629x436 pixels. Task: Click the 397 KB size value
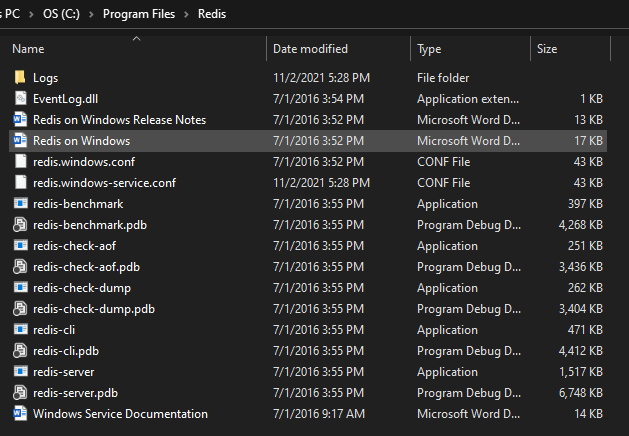point(585,204)
